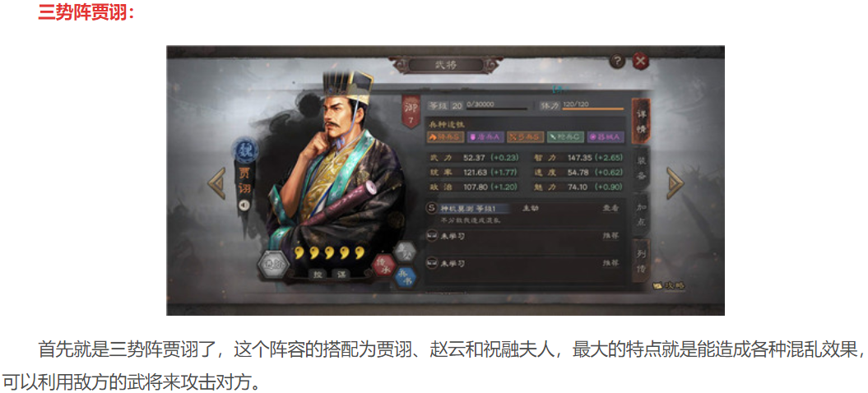This screenshot has height=393, width=868.
Task: Click 查看 next to 神机莫测 skill
Action: [x=610, y=209]
